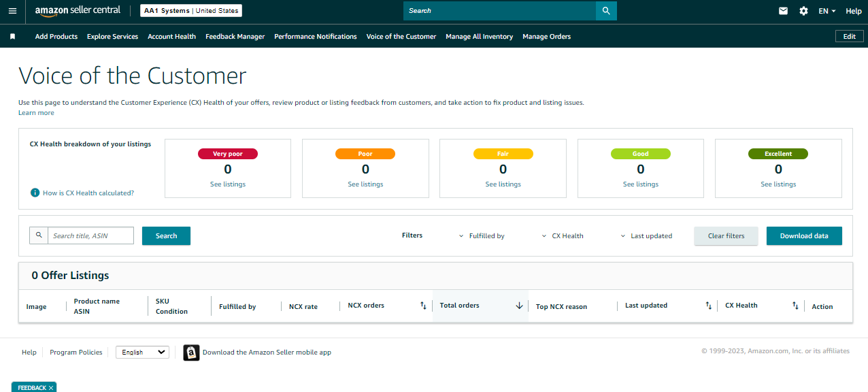
Task: Click the Image column header
Action: [37, 307]
